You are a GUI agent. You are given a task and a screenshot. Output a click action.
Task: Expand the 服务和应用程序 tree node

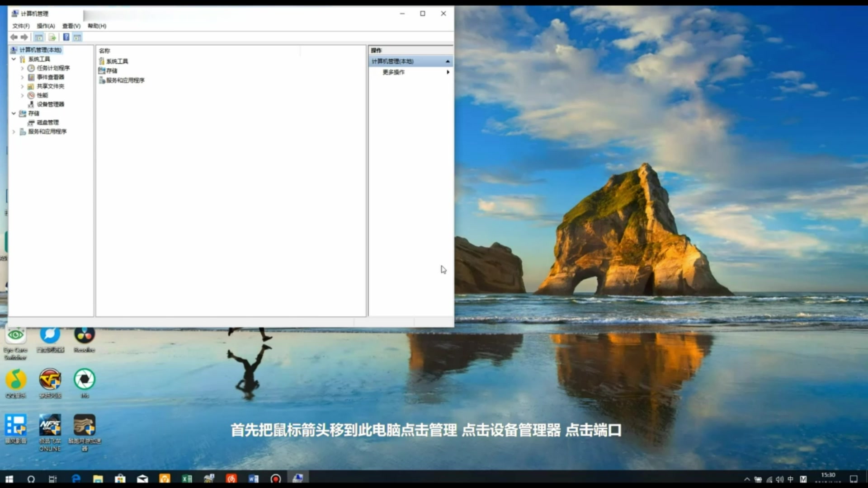pyautogui.click(x=13, y=131)
